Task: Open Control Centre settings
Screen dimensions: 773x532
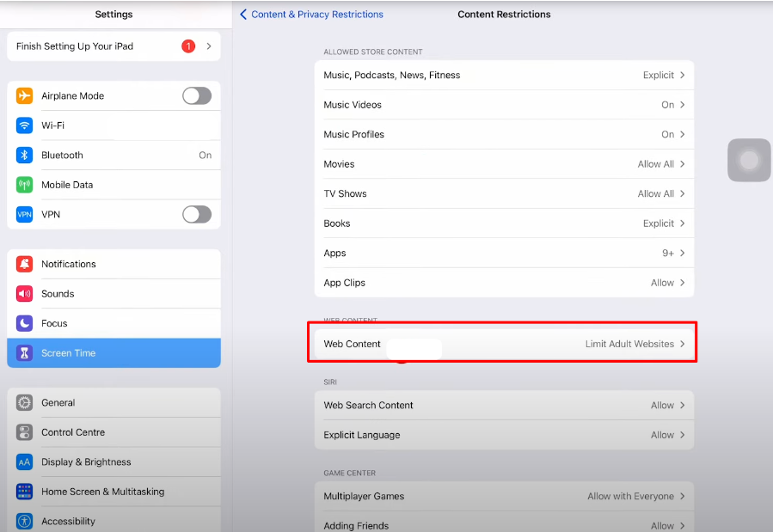Action: pyautogui.click(x=113, y=432)
